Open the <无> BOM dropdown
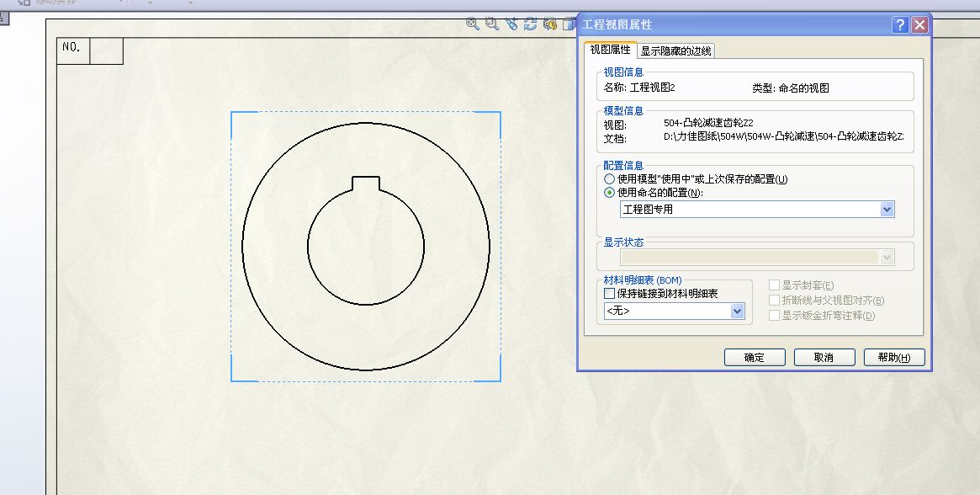980x495 pixels. coord(738,311)
